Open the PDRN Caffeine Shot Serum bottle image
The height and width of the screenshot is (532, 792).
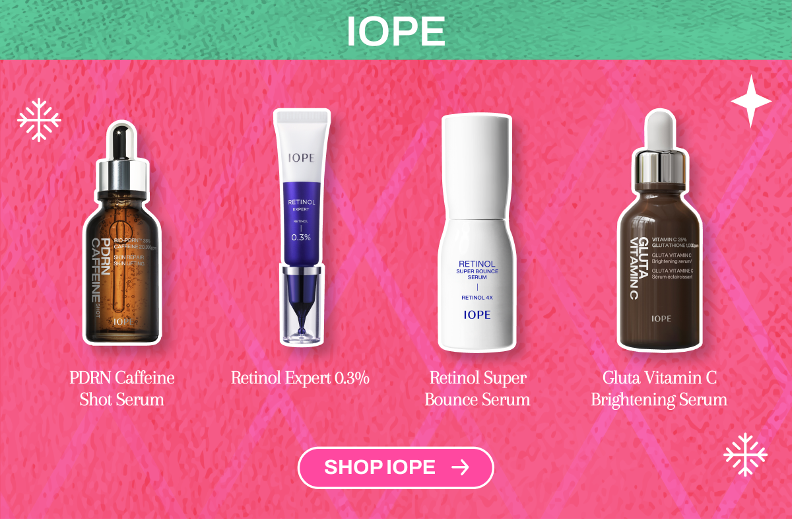point(123,232)
